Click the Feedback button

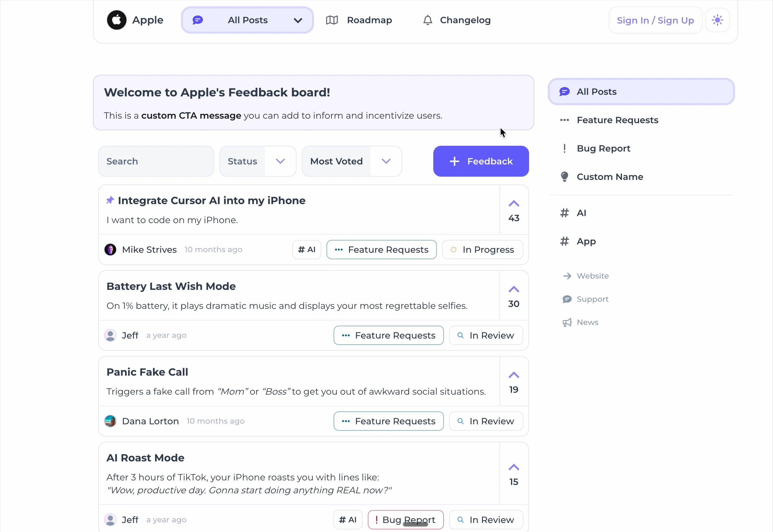tap(480, 161)
